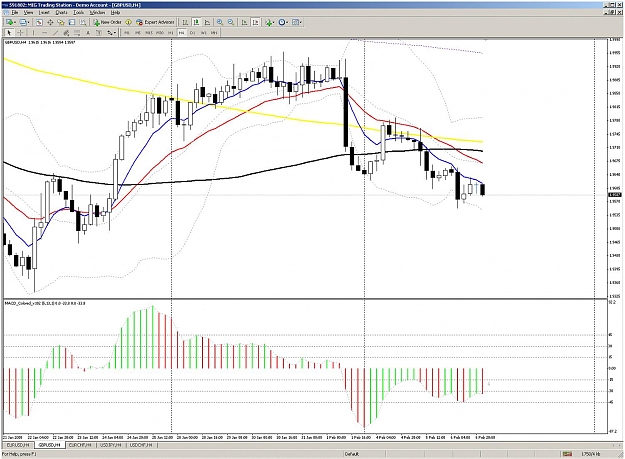Launch the MetaEditor yellow diamond icon
Image resolution: width=625 pixels, height=459 pixels.
pos(128,22)
